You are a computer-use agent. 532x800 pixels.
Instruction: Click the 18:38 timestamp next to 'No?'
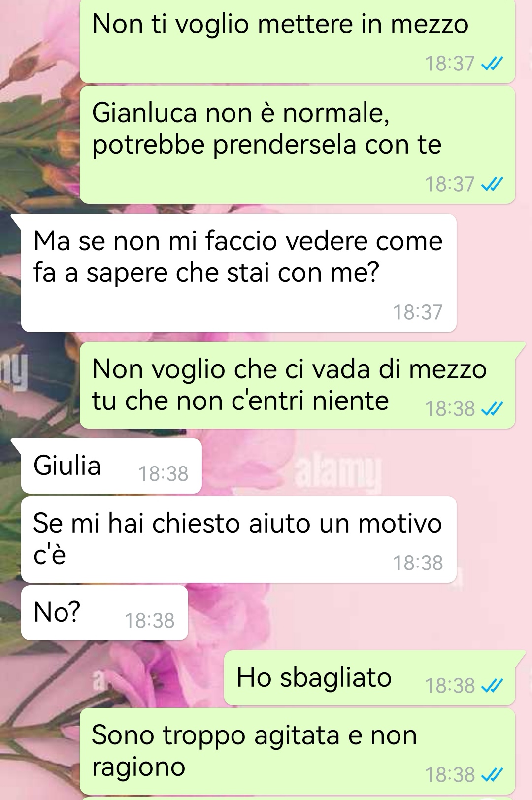click(150, 621)
